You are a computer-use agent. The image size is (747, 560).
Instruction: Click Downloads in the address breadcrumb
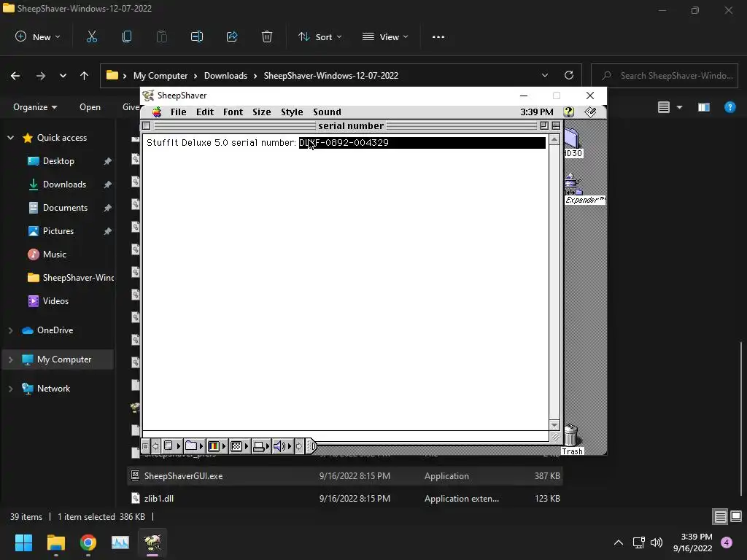pyautogui.click(x=226, y=76)
